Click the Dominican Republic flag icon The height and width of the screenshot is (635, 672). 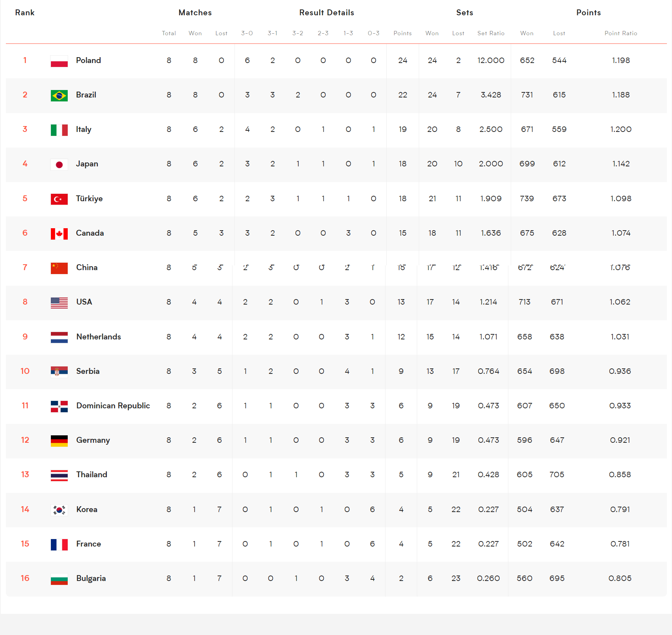(x=59, y=406)
